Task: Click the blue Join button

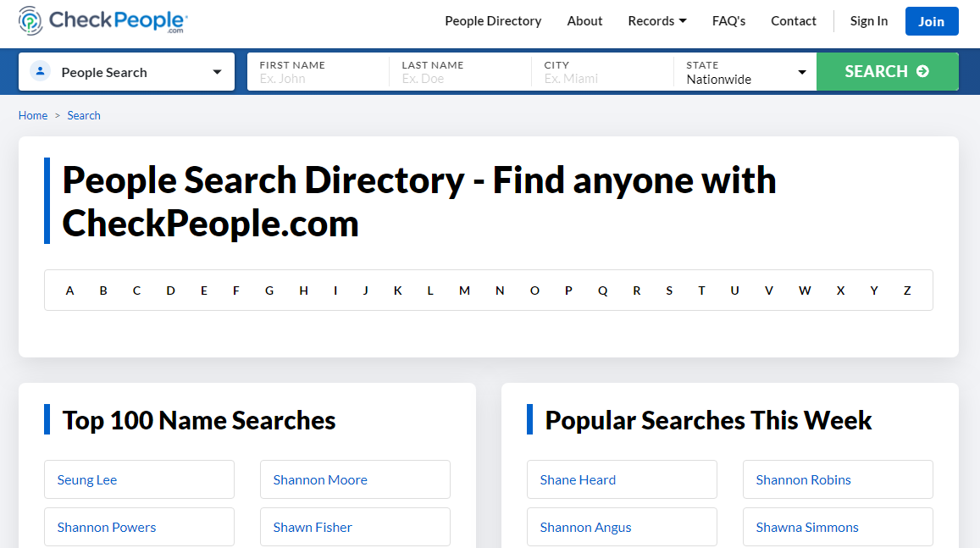Action: [931, 21]
